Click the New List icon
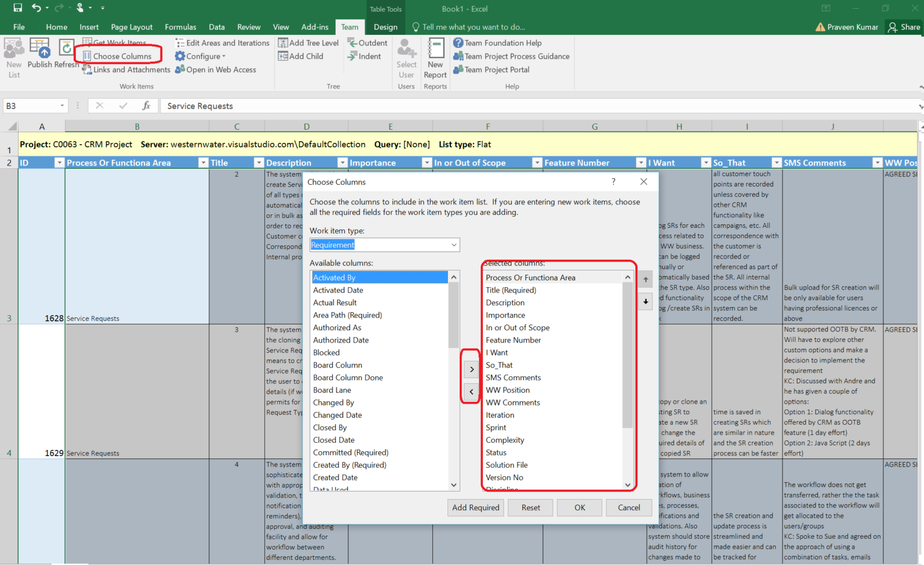The width and height of the screenshot is (924, 565). click(x=14, y=58)
